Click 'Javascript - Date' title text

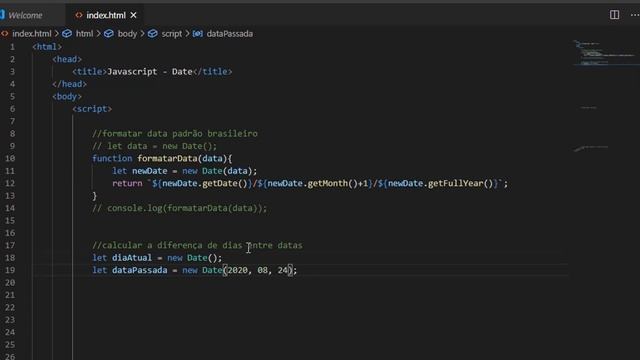click(150, 71)
